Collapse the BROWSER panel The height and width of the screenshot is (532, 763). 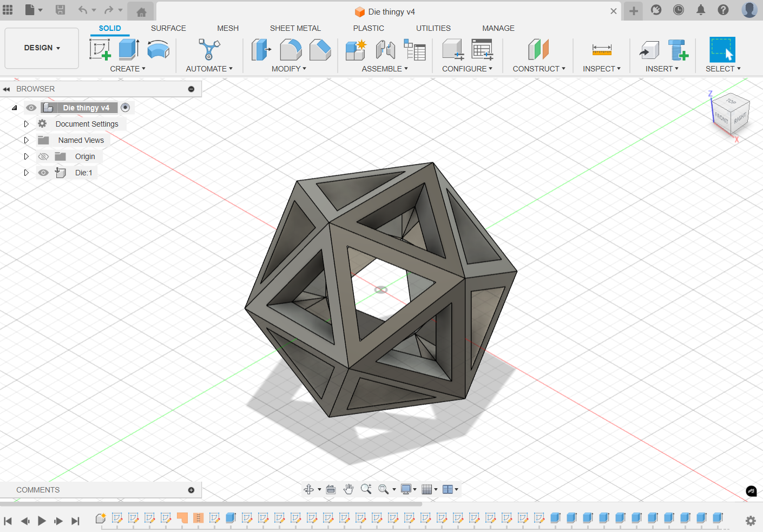pyautogui.click(x=6, y=89)
